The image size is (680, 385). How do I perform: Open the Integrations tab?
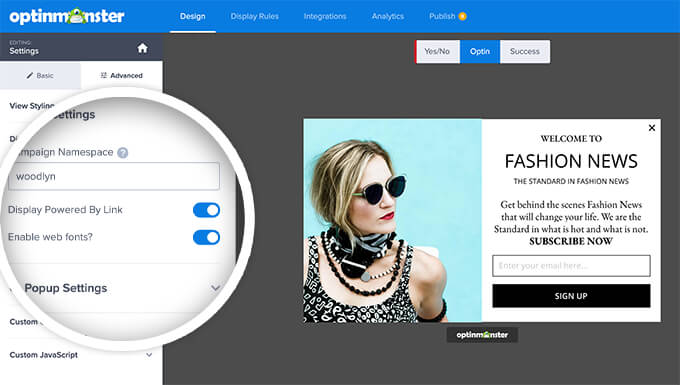tap(325, 16)
